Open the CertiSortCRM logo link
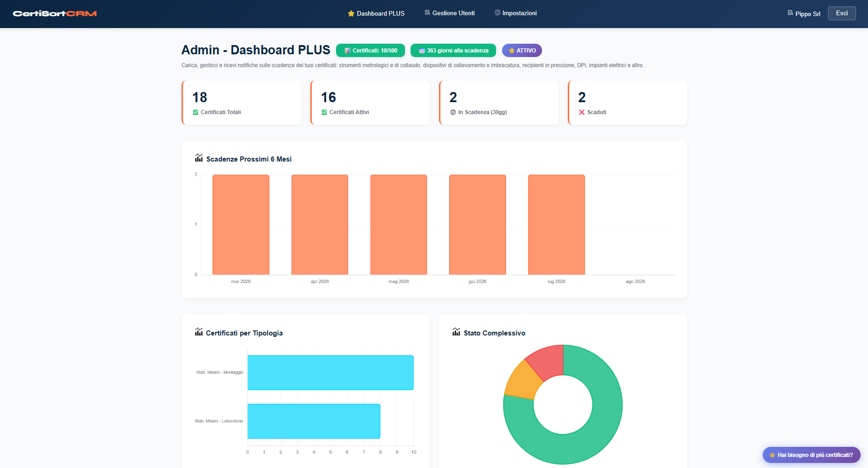868x468 pixels. [54, 13]
